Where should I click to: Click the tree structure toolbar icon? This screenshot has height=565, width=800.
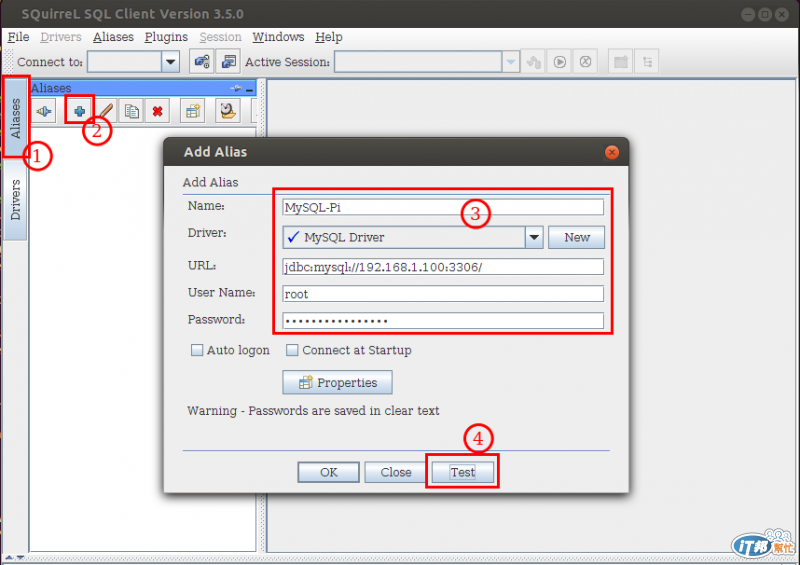(647, 62)
